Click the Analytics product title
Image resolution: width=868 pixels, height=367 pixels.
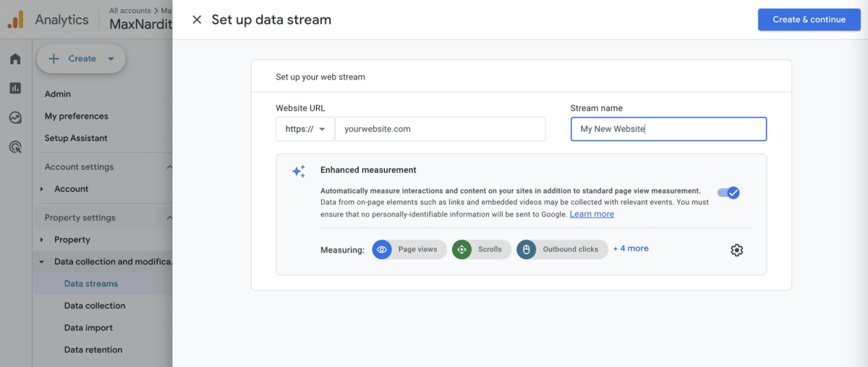61,20
